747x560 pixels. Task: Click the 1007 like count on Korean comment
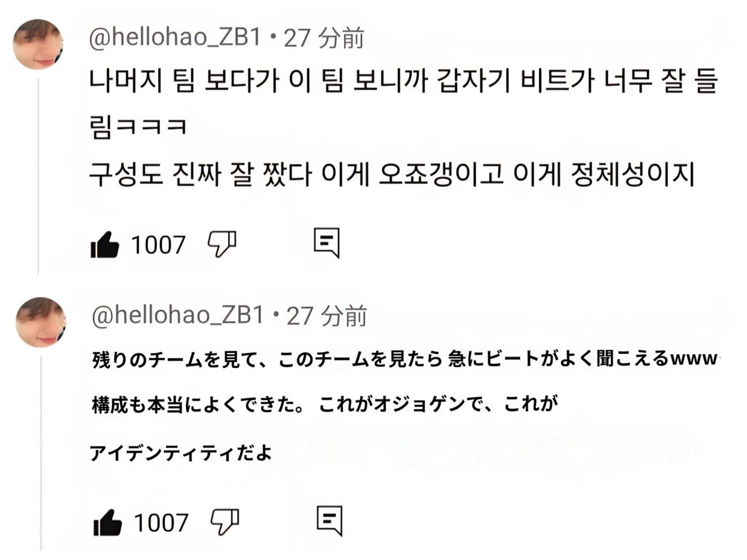click(x=158, y=245)
